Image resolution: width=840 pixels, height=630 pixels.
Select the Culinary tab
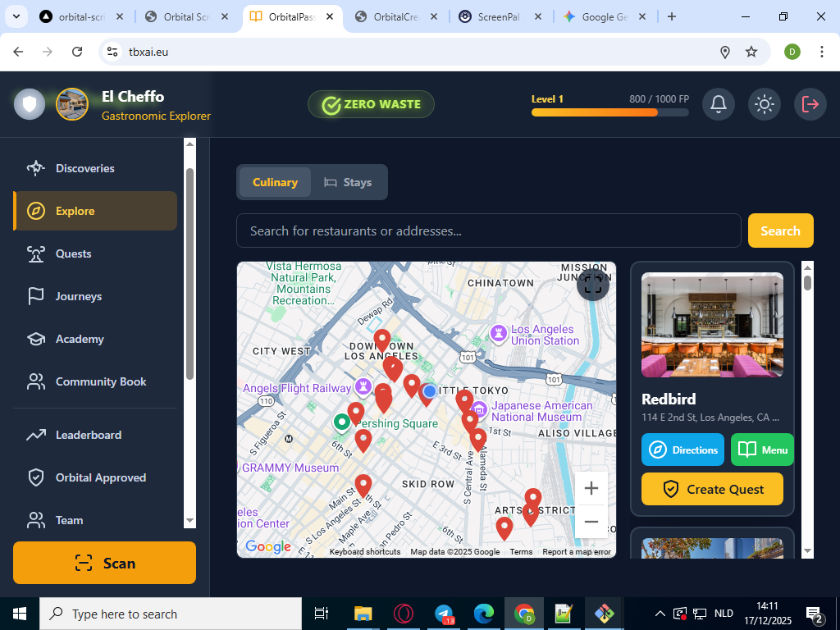click(x=275, y=182)
